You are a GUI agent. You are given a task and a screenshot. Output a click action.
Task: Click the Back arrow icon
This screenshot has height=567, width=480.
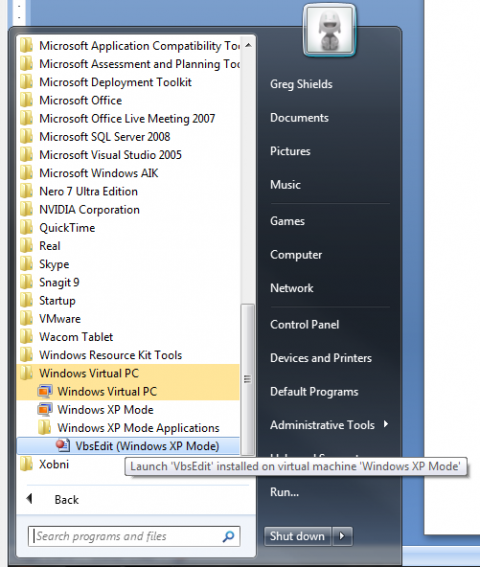click(29, 499)
